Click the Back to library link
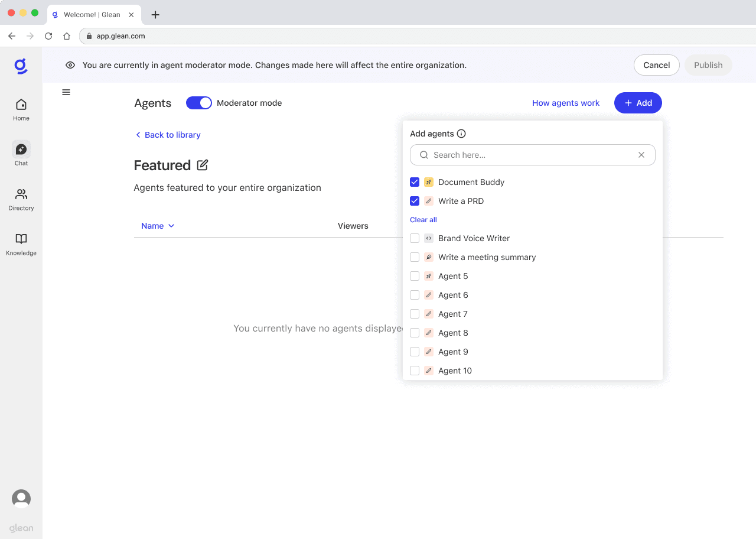Viewport: 756px width, 539px height. [168, 135]
